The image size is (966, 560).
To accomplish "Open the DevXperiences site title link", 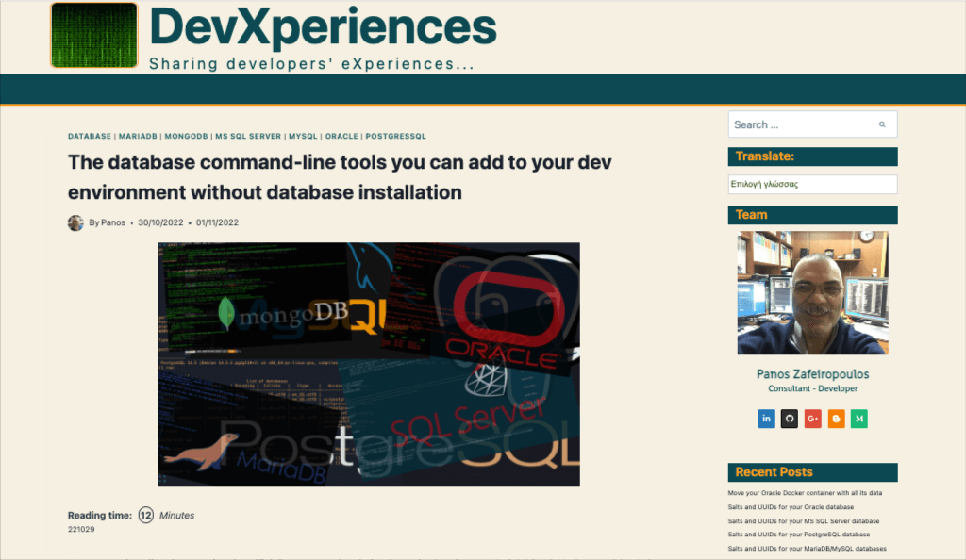I will 323,27.
